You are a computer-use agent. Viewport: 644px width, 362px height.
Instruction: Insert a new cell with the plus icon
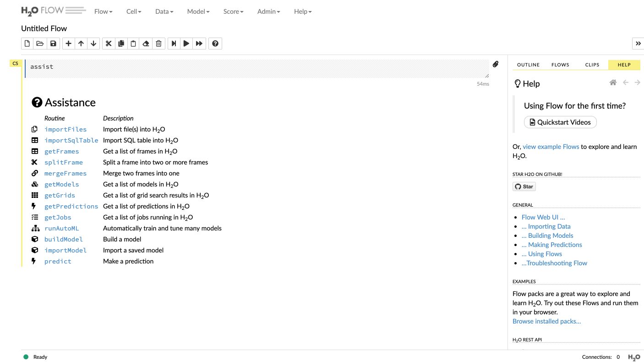tap(69, 44)
